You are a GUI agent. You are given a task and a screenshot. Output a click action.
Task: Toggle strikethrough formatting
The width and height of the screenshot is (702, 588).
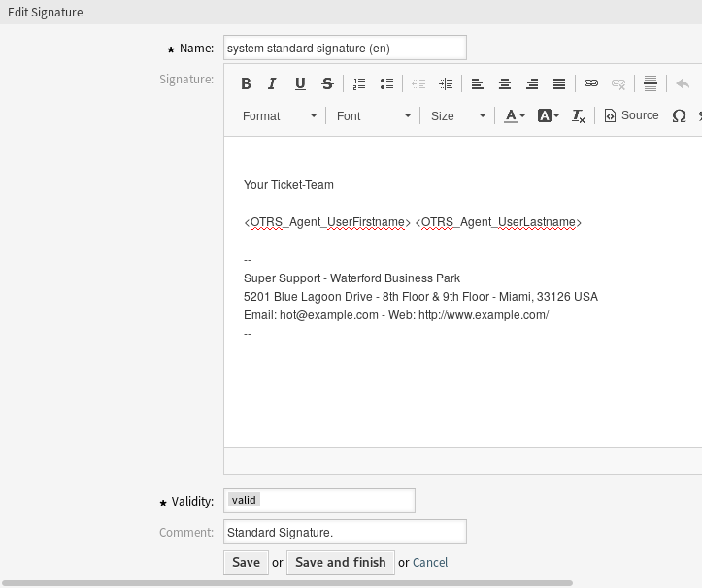[x=327, y=83]
